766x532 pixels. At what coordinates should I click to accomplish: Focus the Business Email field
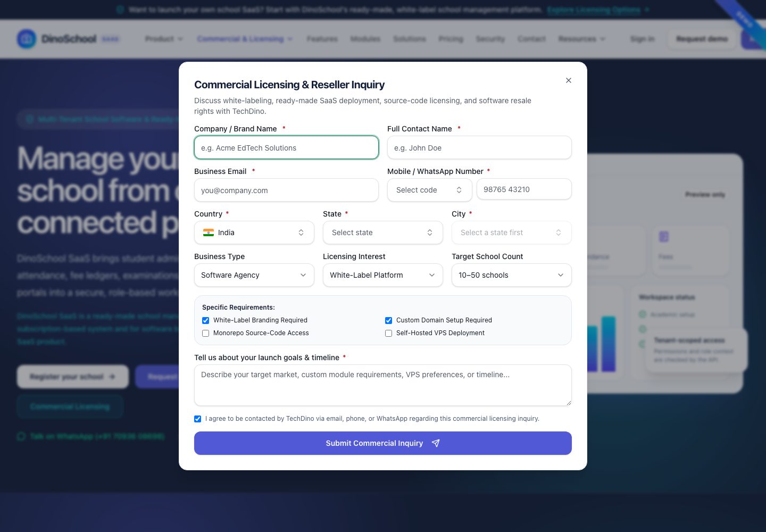[286, 190]
